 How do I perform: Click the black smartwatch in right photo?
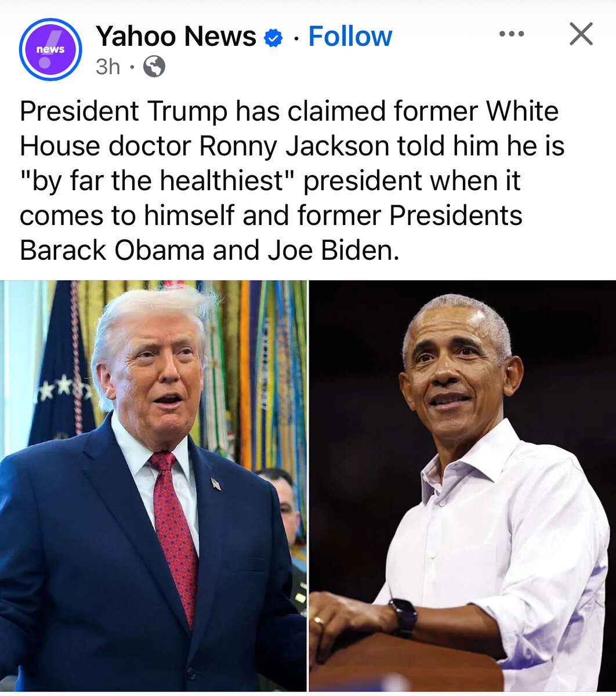[403, 618]
